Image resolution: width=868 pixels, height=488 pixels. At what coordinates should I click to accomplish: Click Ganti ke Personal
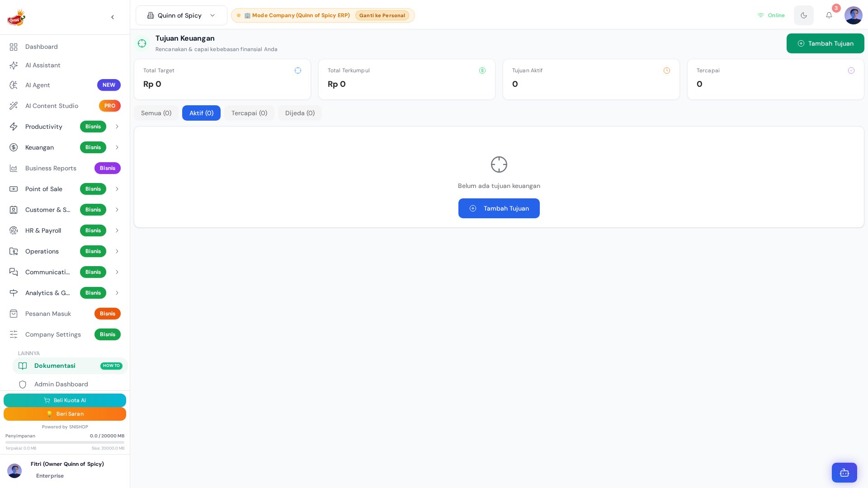[382, 15]
